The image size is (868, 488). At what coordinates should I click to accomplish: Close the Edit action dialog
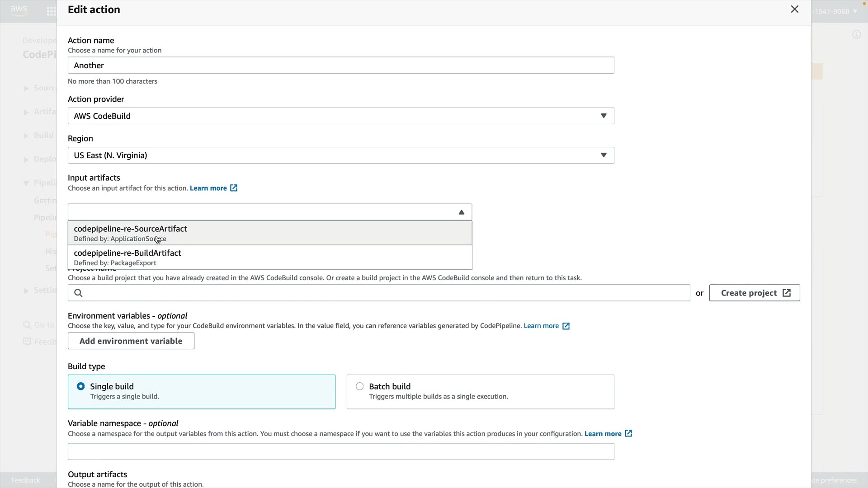(794, 9)
